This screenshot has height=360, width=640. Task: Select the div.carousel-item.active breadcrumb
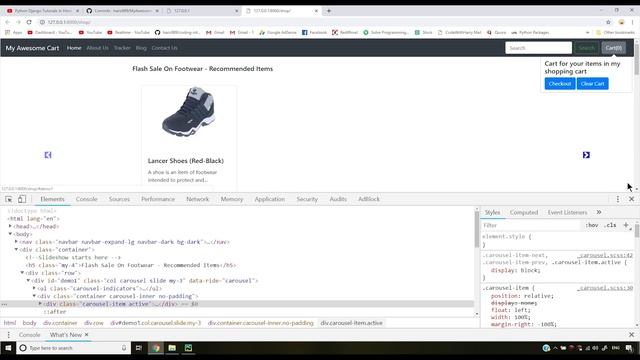(x=351, y=323)
